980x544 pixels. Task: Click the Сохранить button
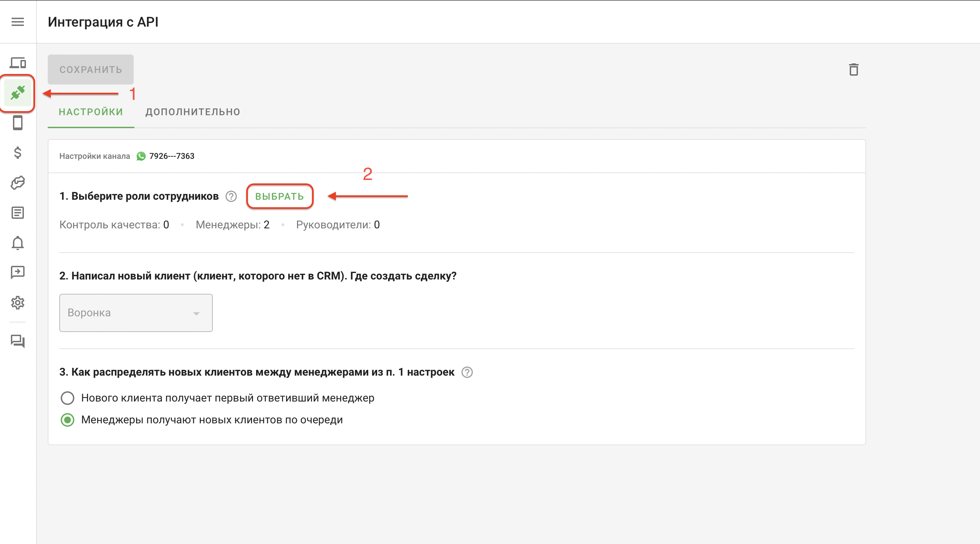tap(91, 70)
